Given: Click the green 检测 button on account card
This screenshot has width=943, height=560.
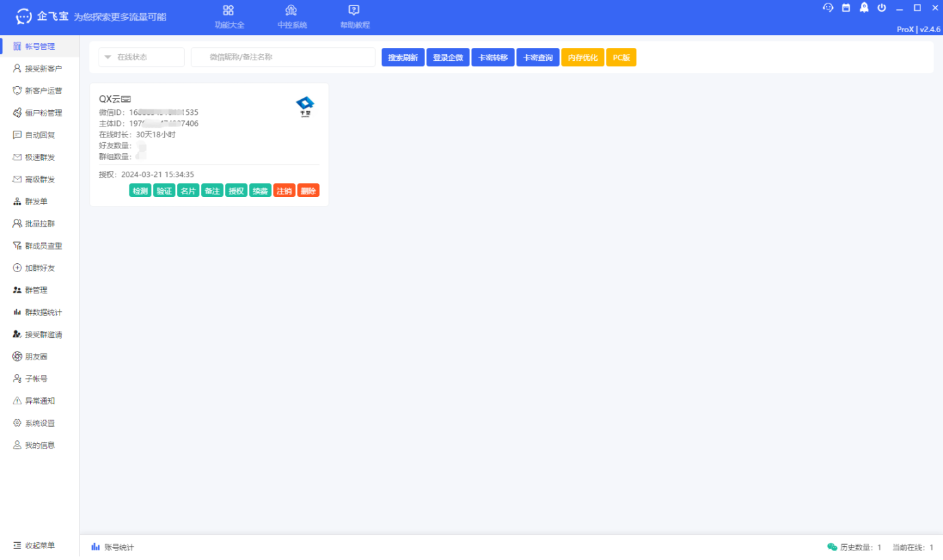Looking at the screenshot, I should (x=140, y=191).
